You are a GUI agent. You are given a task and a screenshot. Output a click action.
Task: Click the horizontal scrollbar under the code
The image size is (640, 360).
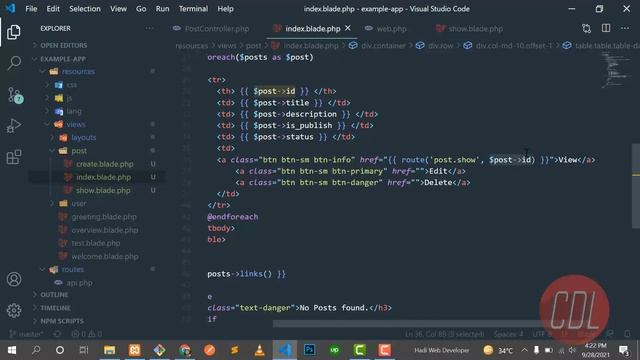coord(408,324)
